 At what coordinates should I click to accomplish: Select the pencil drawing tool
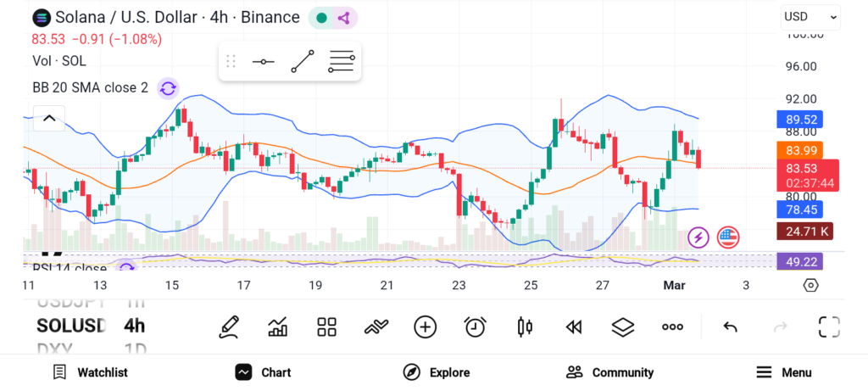coord(228,327)
